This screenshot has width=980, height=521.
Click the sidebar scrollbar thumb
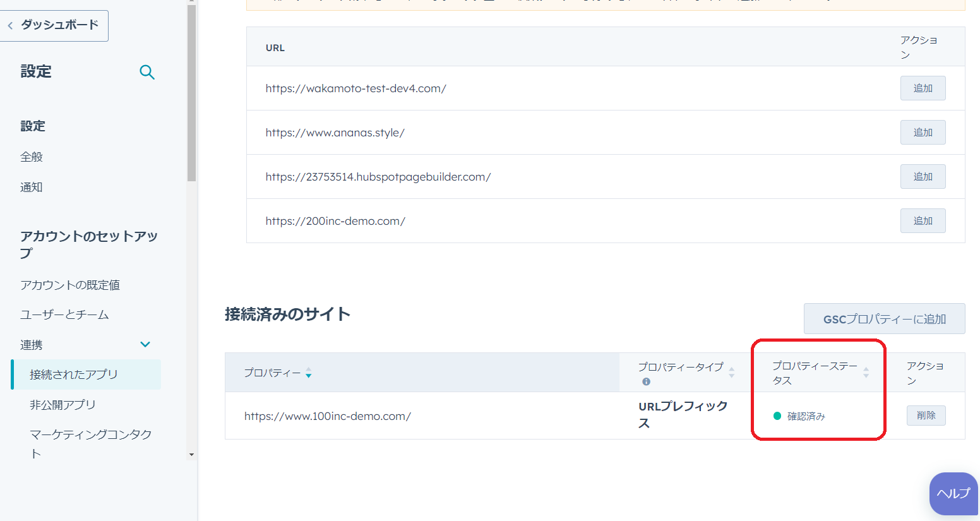click(191, 93)
